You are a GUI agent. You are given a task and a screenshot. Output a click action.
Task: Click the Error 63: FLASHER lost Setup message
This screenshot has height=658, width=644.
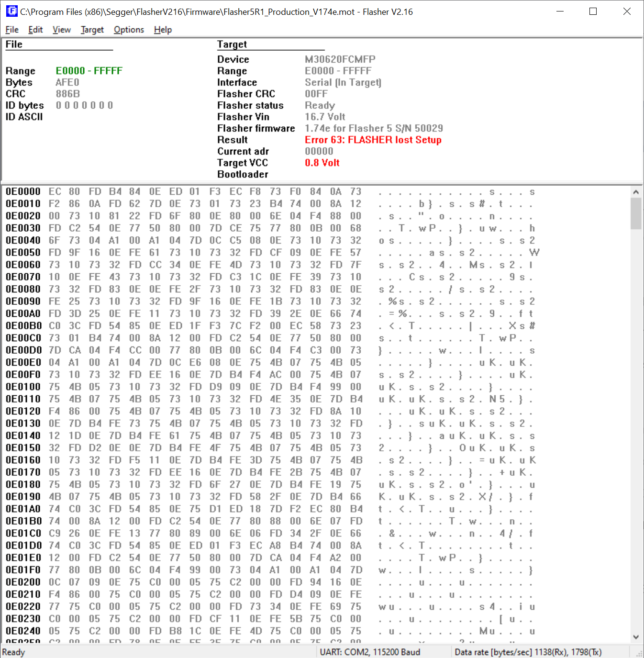[x=373, y=140]
